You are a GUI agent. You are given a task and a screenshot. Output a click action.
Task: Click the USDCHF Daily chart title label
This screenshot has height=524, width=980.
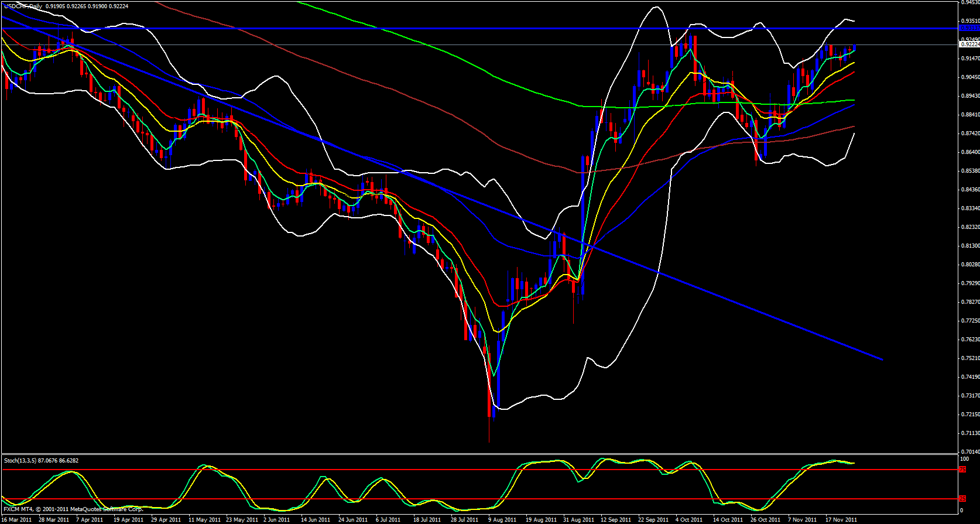click(x=22, y=6)
